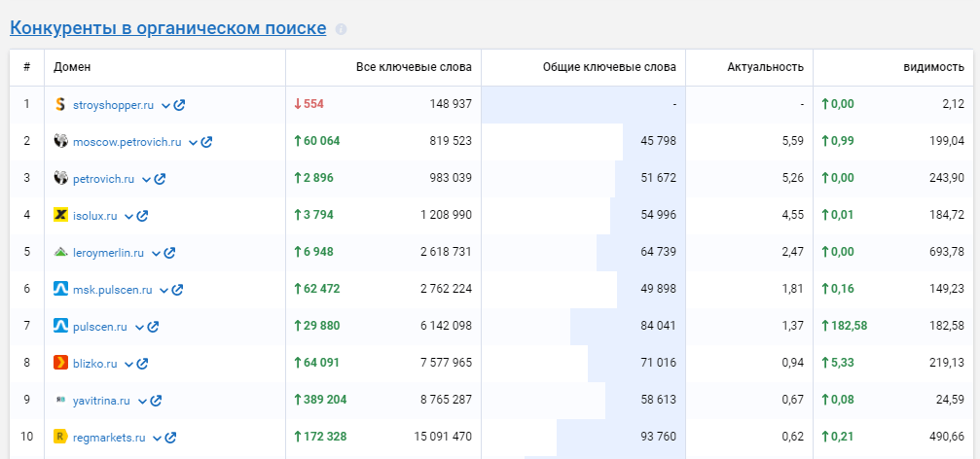The image size is (980, 459).
Task: Open the regmarkets.ru domain link
Action: [109, 438]
